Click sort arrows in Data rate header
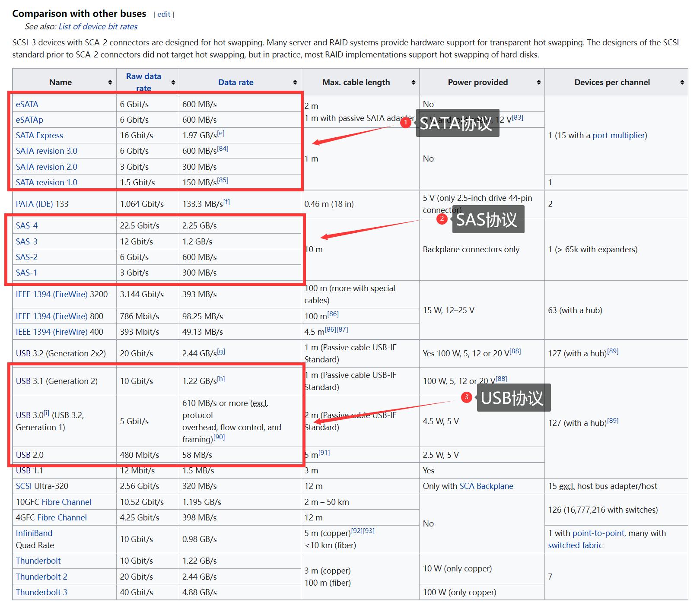 pyautogui.click(x=295, y=82)
